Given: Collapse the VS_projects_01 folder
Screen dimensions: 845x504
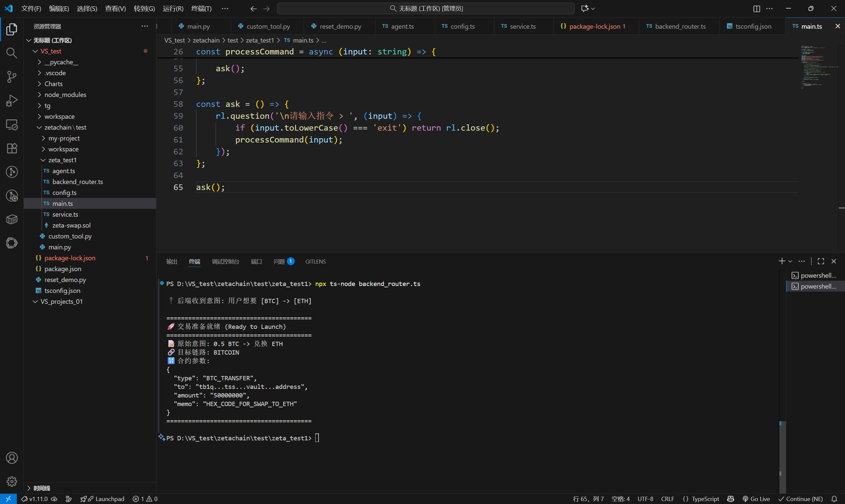Looking at the screenshot, I should tap(90, 301).
